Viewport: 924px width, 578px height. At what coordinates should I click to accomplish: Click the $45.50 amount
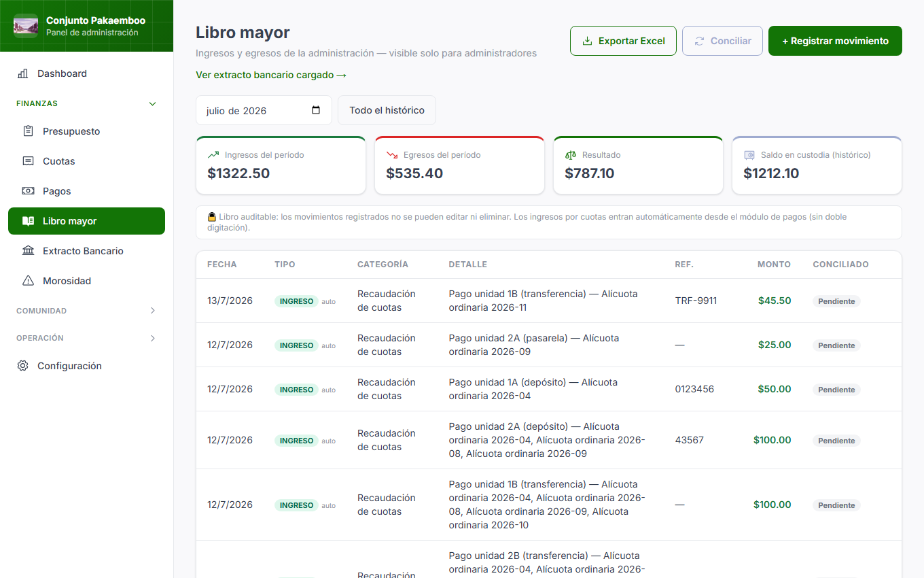pyautogui.click(x=775, y=301)
